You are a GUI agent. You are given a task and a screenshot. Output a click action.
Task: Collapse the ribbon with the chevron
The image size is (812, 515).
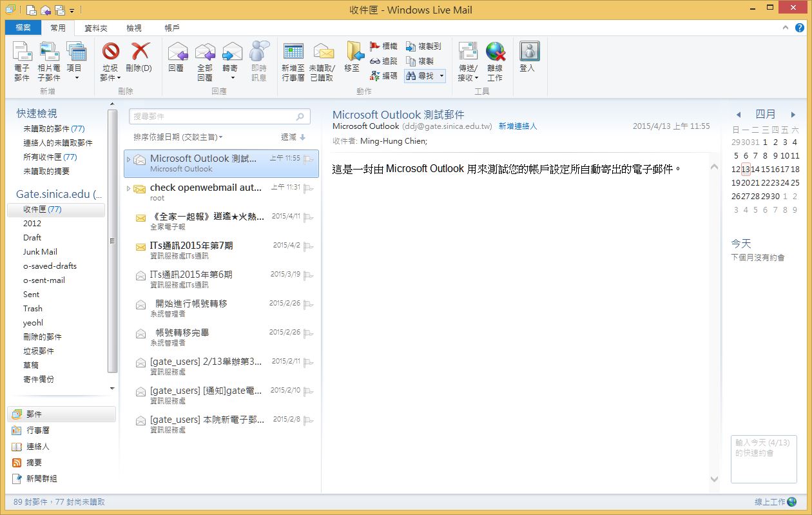click(x=785, y=28)
